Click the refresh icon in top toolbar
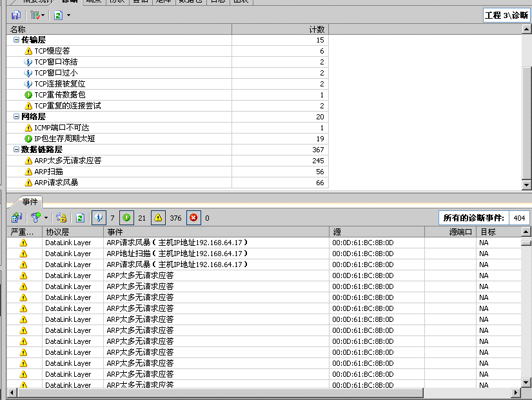The image size is (532, 400). coord(58,15)
